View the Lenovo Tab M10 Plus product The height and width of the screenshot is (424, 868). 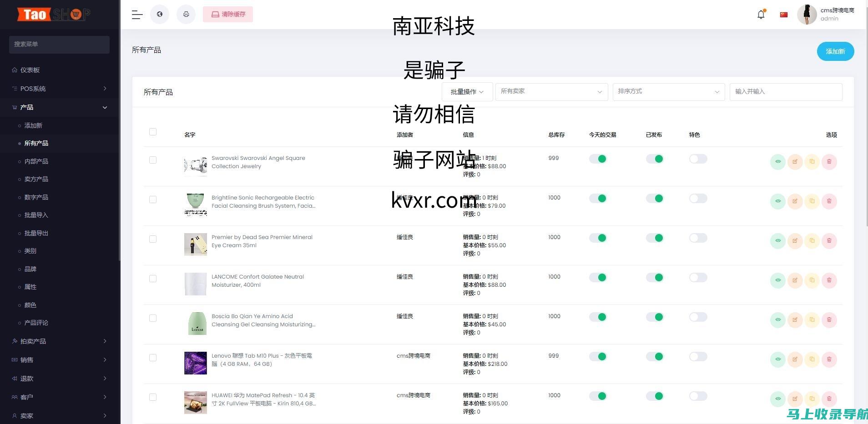point(778,359)
